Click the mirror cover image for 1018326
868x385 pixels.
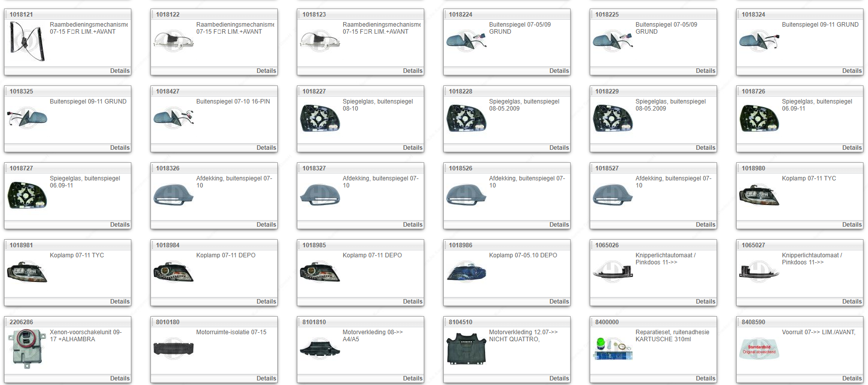click(x=173, y=195)
